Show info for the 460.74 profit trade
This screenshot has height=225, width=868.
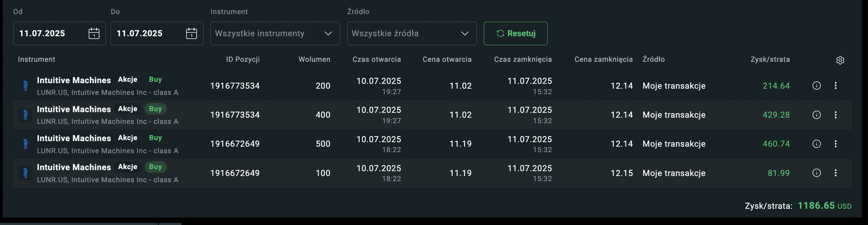pos(817,144)
